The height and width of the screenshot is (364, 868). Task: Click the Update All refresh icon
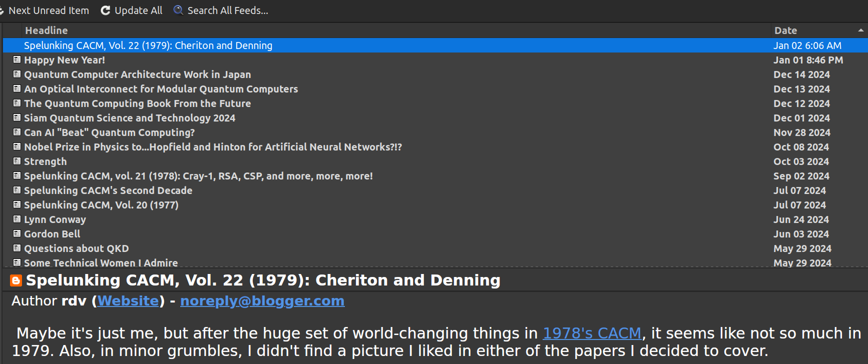pyautogui.click(x=105, y=10)
